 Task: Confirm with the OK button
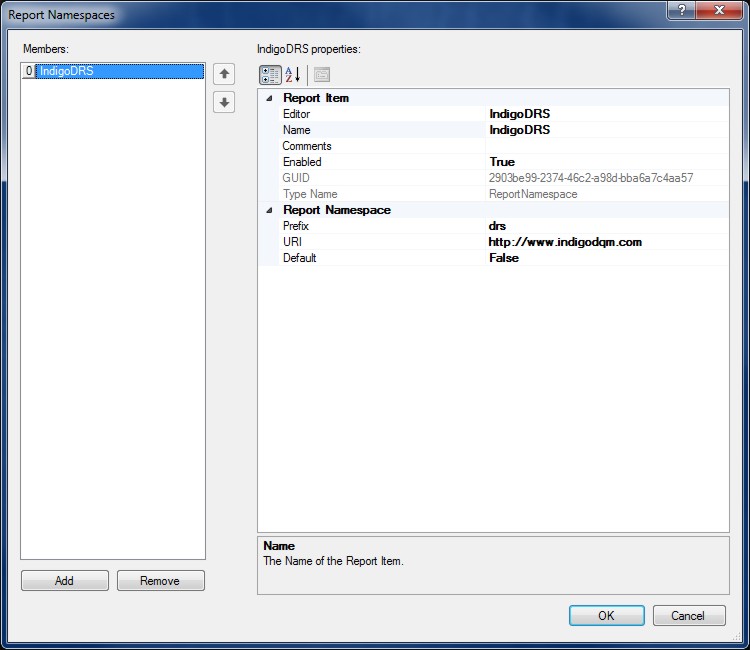pos(606,615)
